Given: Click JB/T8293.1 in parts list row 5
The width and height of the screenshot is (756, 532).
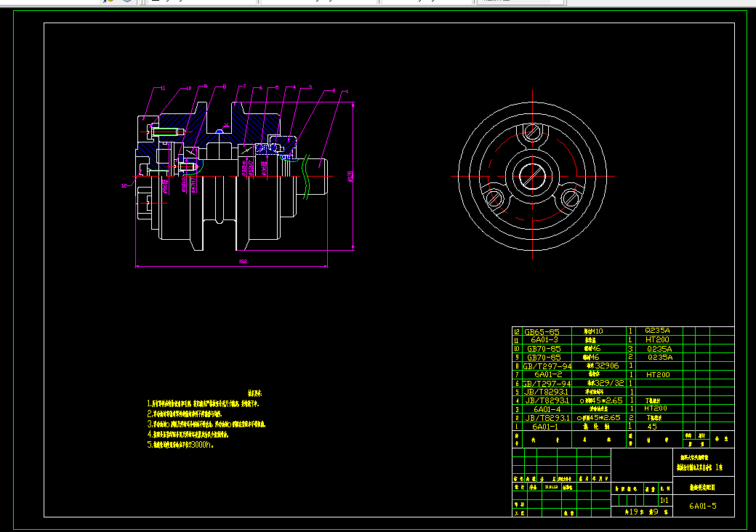Looking at the screenshot, I should (546, 392).
